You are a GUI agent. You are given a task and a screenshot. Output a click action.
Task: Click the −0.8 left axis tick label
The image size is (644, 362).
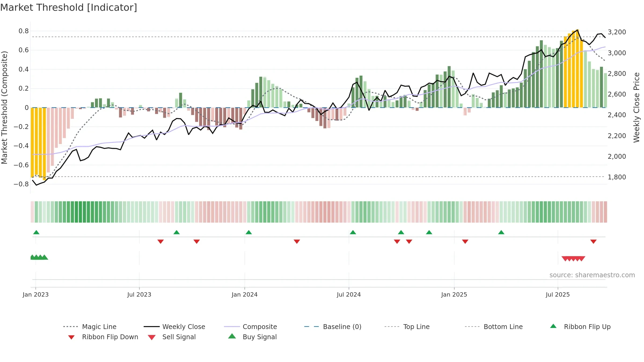point(21,184)
